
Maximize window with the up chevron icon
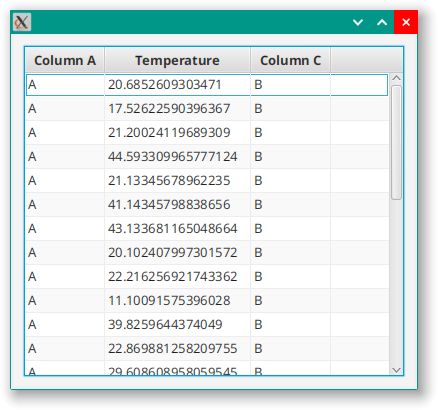point(382,22)
